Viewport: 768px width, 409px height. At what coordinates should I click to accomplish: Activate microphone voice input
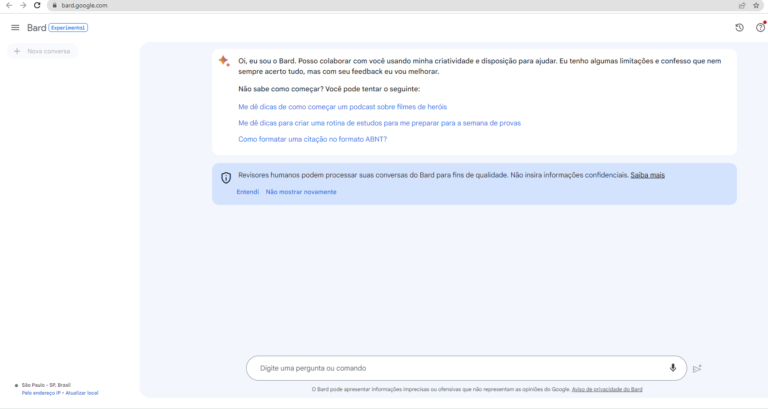(673, 368)
